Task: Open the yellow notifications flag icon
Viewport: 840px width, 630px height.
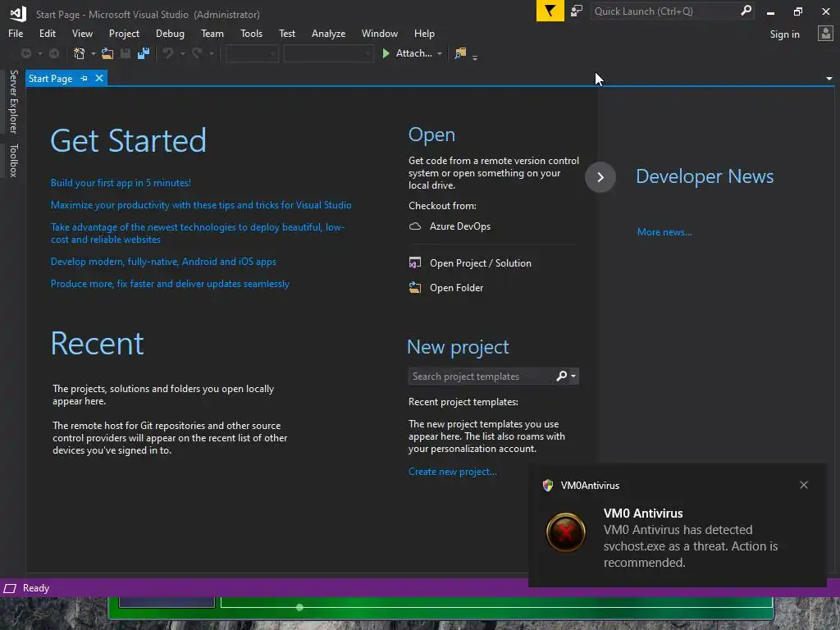Action: click(x=550, y=11)
